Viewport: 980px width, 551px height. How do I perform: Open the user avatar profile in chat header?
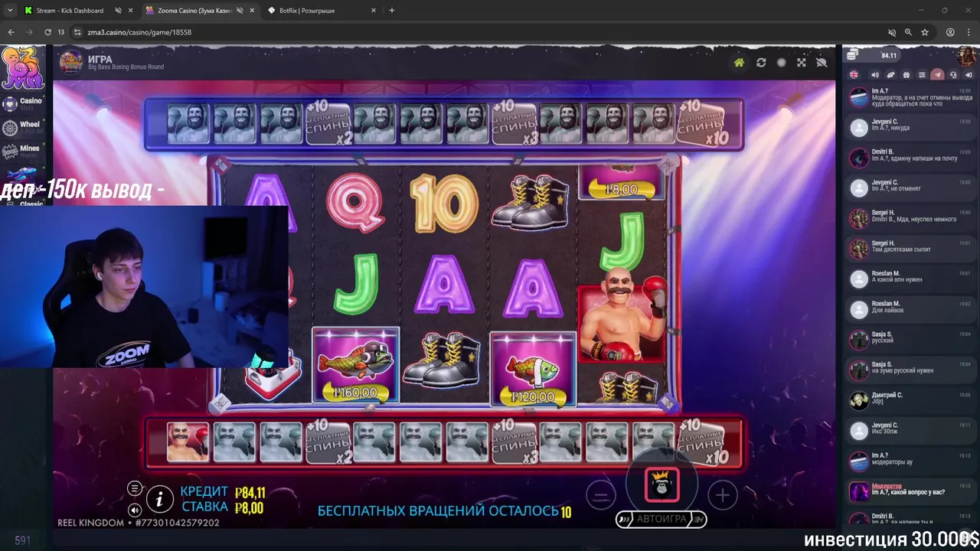click(967, 56)
